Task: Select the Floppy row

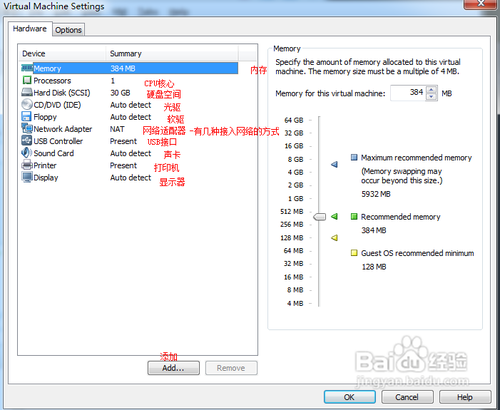Action: click(x=130, y=117)
